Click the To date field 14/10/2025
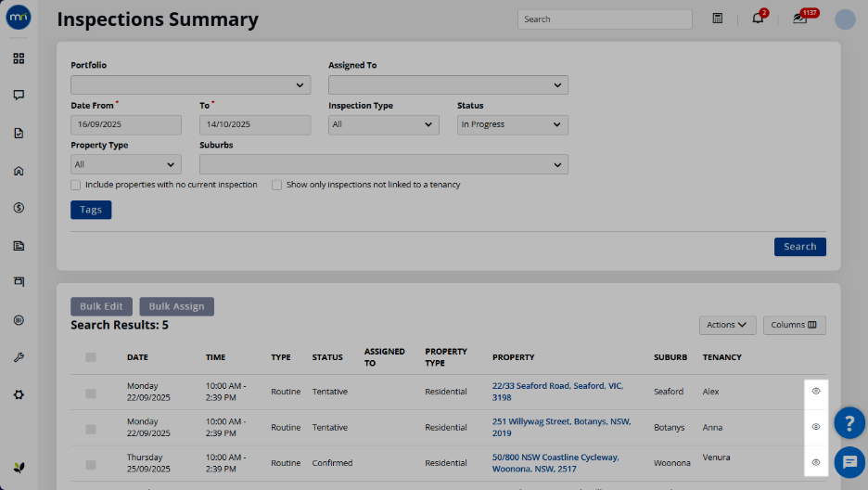Viewport: 868px width, 490px height. [x=255, y=124]
